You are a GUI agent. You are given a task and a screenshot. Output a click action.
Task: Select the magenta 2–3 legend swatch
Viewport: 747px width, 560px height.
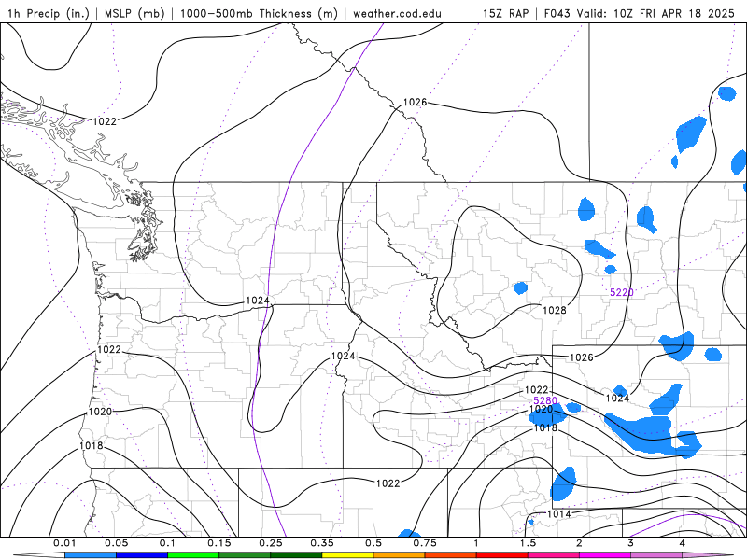click(604, 555)
